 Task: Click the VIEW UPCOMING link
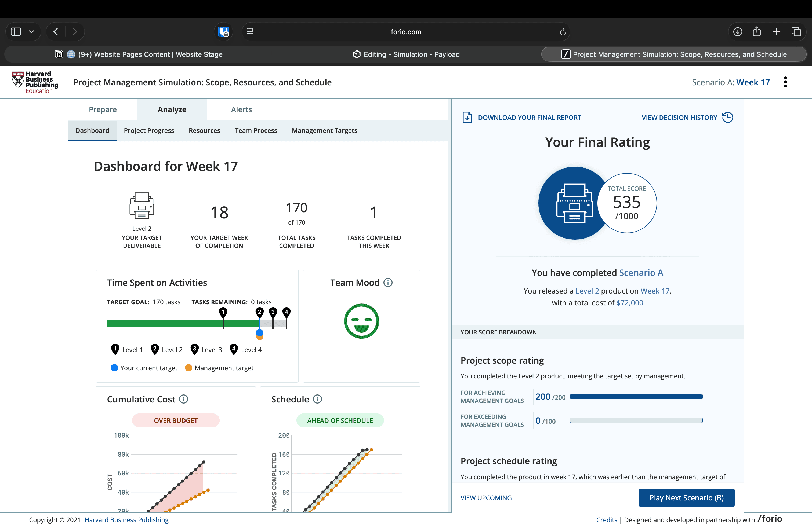point(486,498)
